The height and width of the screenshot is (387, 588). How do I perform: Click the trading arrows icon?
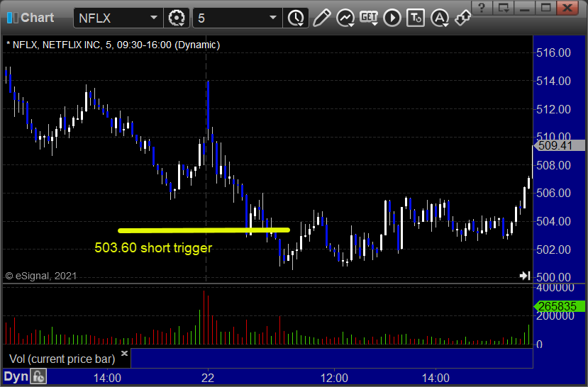click(462, 18)
